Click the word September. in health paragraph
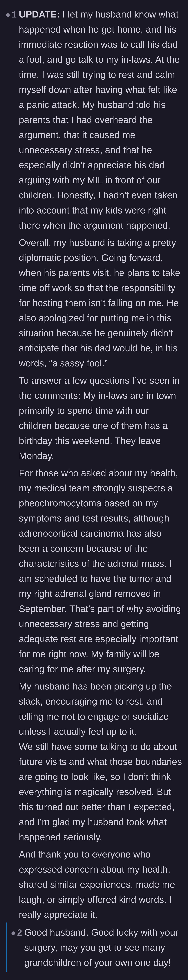The image size is (188, 980). pos(43,609)
